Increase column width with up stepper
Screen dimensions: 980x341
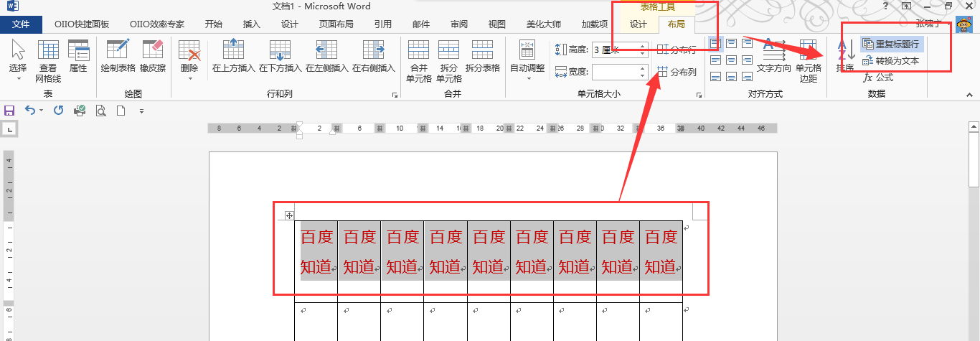pos(643,68)
